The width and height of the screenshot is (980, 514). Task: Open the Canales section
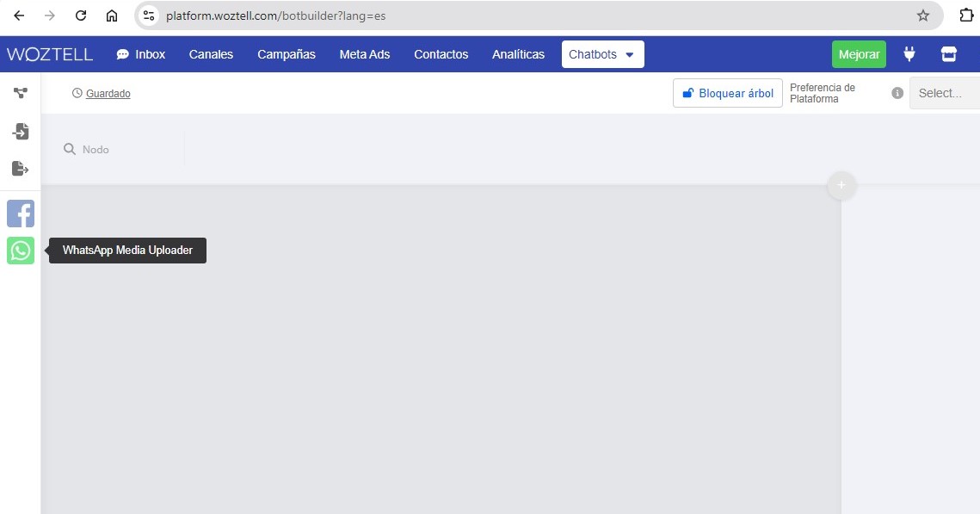[212, 54]
